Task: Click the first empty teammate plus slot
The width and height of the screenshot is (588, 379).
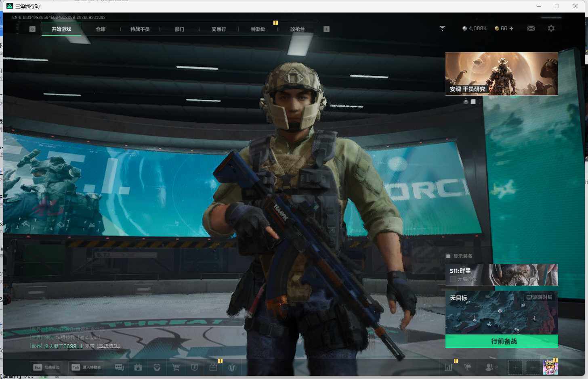Action: (515, 367)
